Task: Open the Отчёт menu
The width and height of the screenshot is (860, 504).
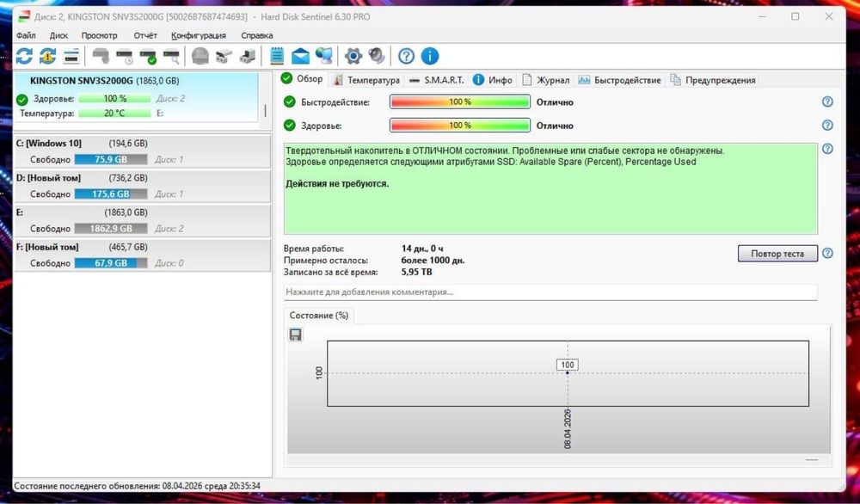Action: [145, 35]
